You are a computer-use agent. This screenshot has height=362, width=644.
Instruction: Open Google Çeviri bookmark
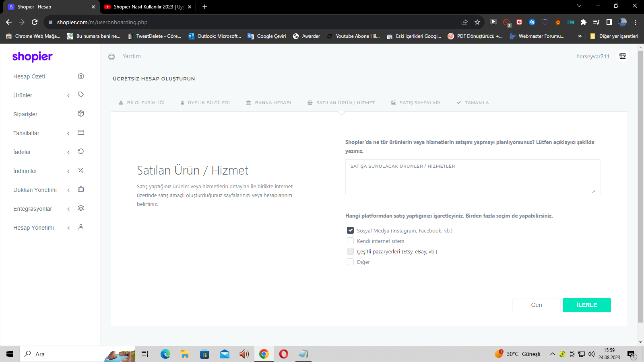click(x=267, y=36)
